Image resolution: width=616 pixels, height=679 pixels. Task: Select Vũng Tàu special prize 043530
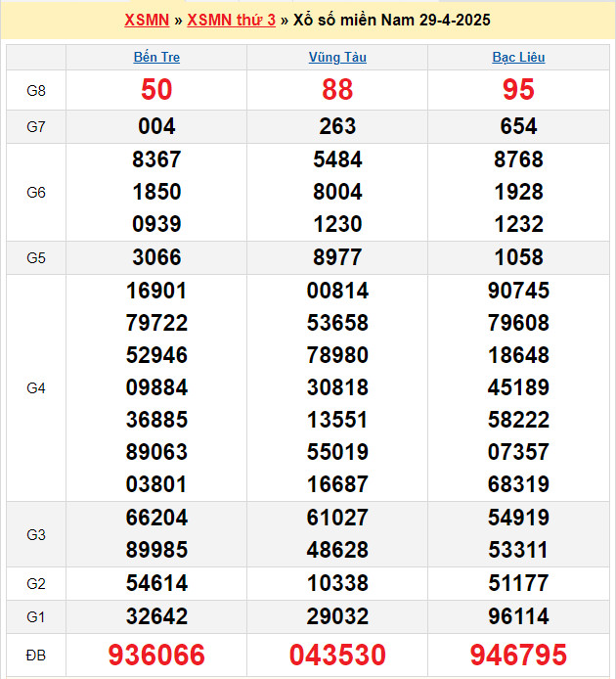pyautogui.click(x=337, y=655)
